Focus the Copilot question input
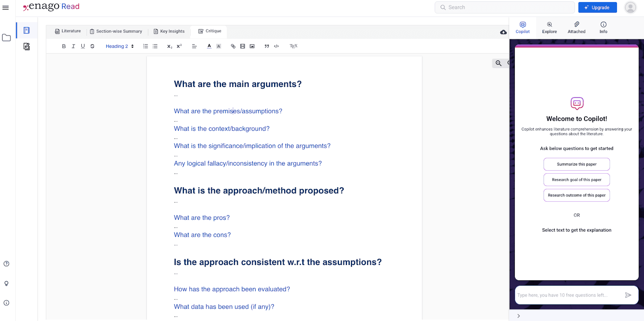Screen dimensions: 644x321 568,295
